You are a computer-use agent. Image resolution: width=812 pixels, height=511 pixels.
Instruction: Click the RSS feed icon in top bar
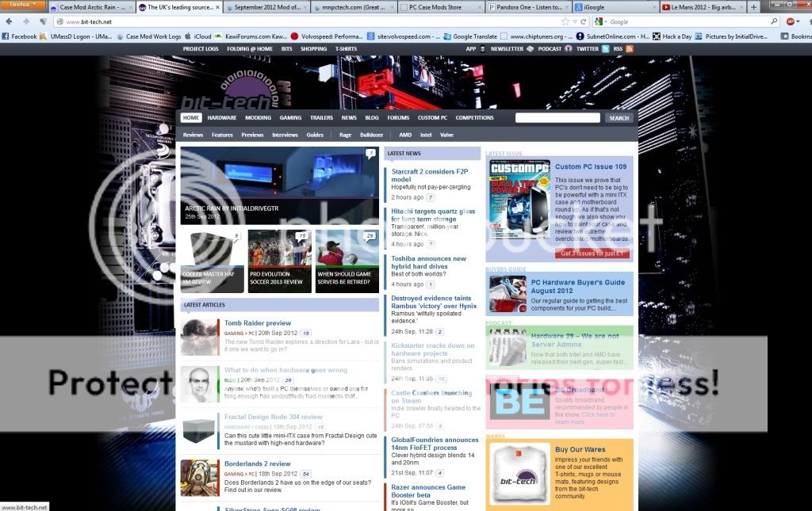click(629, 48)
